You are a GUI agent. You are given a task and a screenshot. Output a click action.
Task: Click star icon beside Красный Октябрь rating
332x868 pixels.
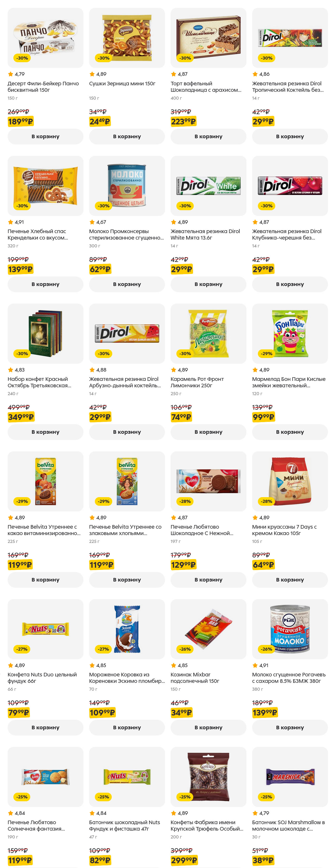(10, 370)
